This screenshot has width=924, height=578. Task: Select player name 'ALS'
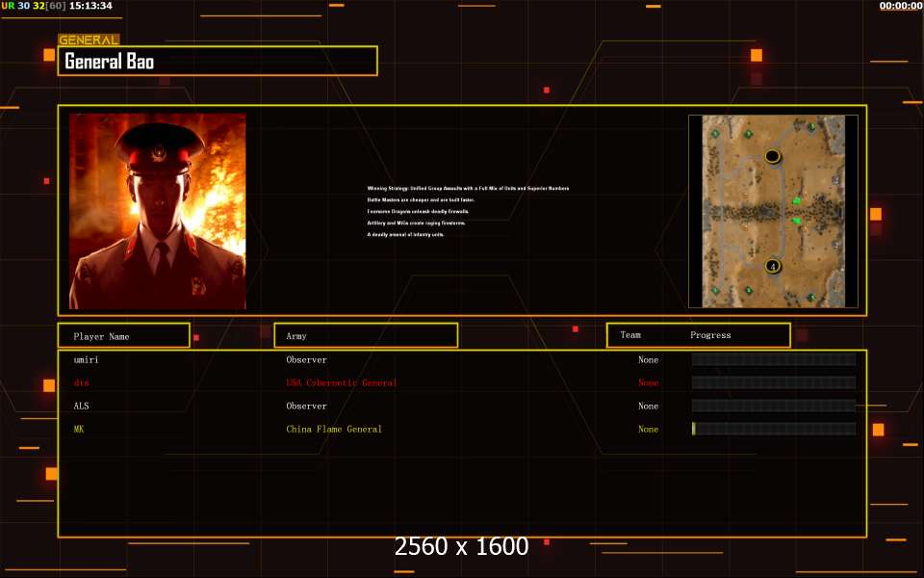pyautogui.click(x=81, y=406)
